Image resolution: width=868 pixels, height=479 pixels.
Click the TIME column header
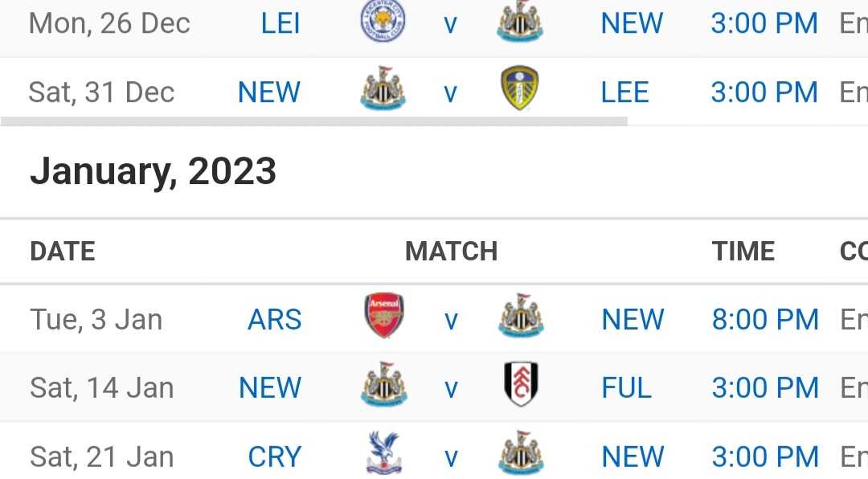click(x=743, y=252)
